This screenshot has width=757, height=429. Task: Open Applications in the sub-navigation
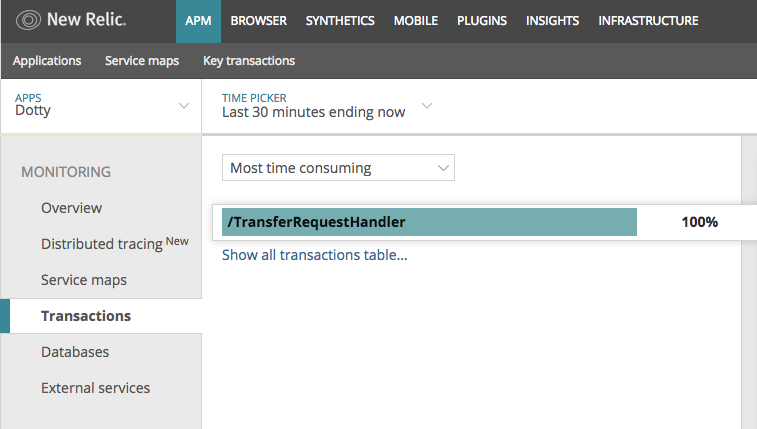point(47,61)
